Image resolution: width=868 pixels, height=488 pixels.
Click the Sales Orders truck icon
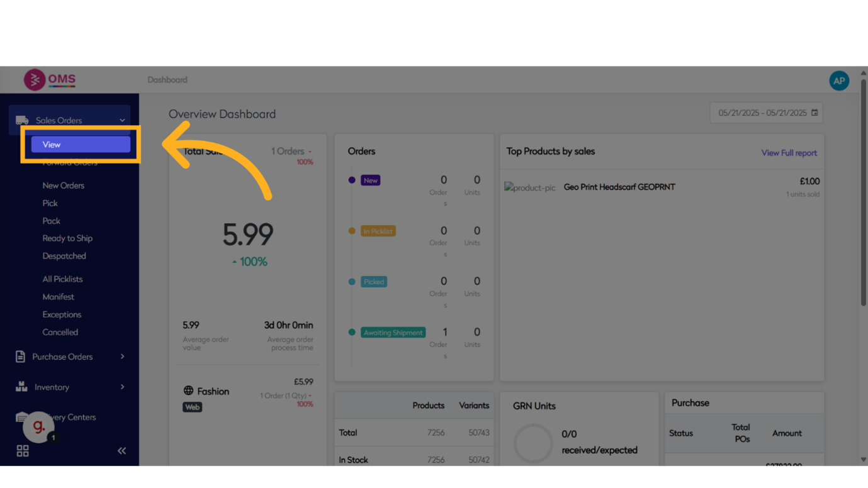click(x=22, y=120)
